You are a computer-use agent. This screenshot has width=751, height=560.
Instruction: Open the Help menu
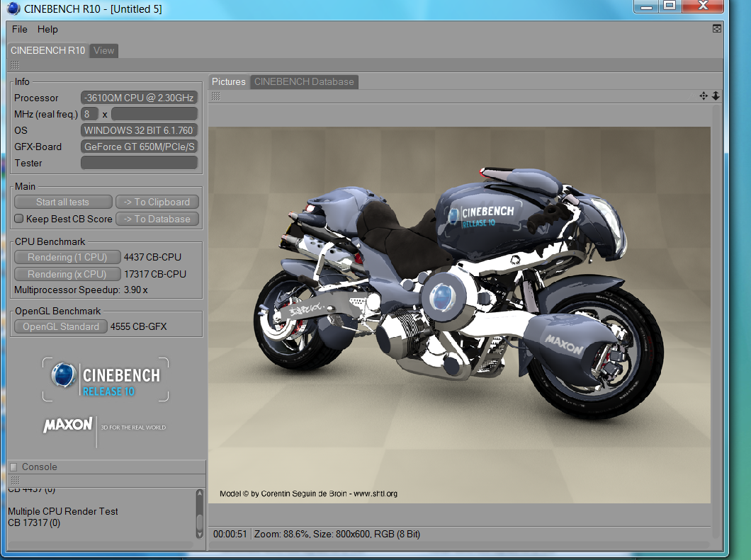[47, 29]
